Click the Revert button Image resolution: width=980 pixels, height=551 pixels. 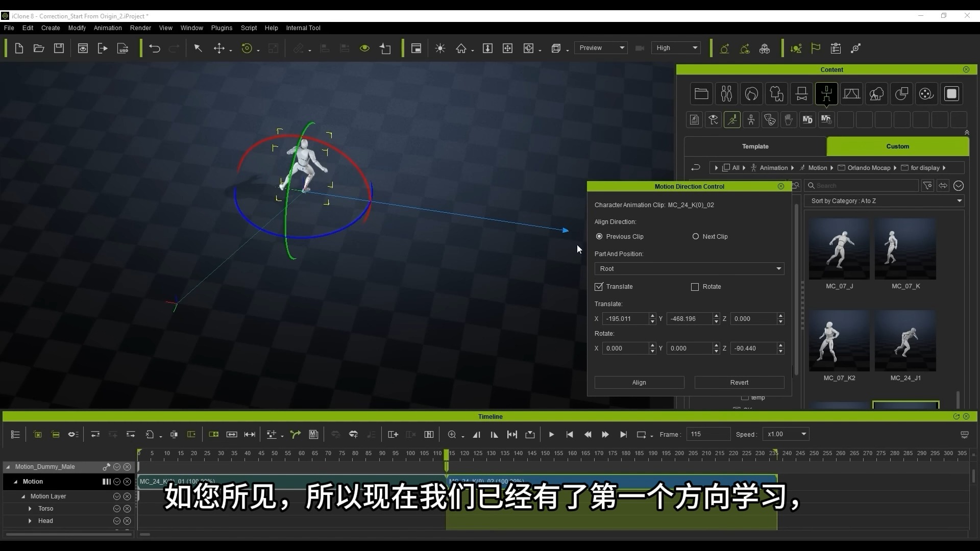pos(739,382)
